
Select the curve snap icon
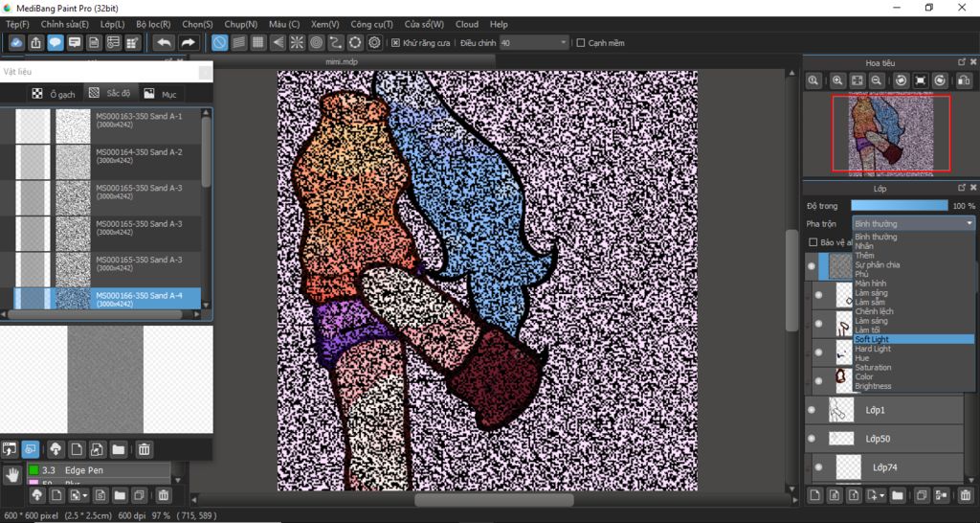336,42
